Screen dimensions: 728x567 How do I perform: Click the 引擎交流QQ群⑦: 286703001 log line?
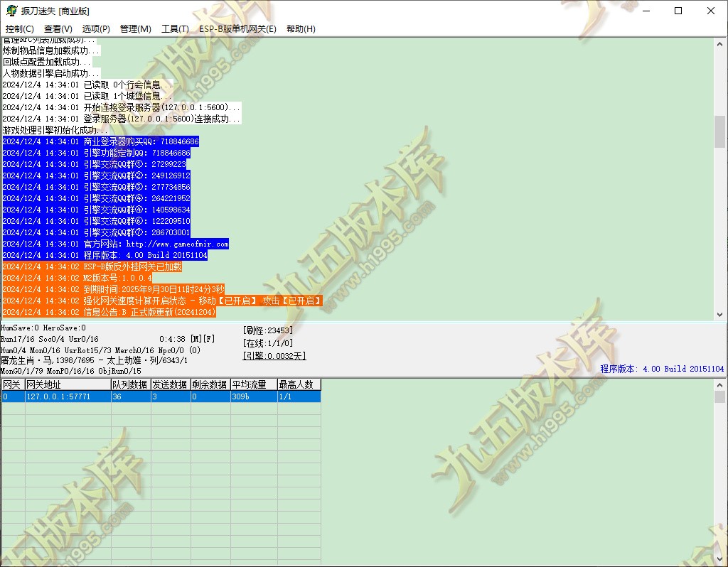pos(97,232)
